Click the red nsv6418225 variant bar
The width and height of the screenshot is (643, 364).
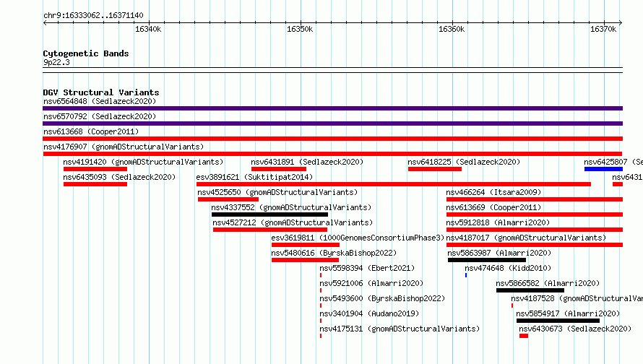point(435,169)
